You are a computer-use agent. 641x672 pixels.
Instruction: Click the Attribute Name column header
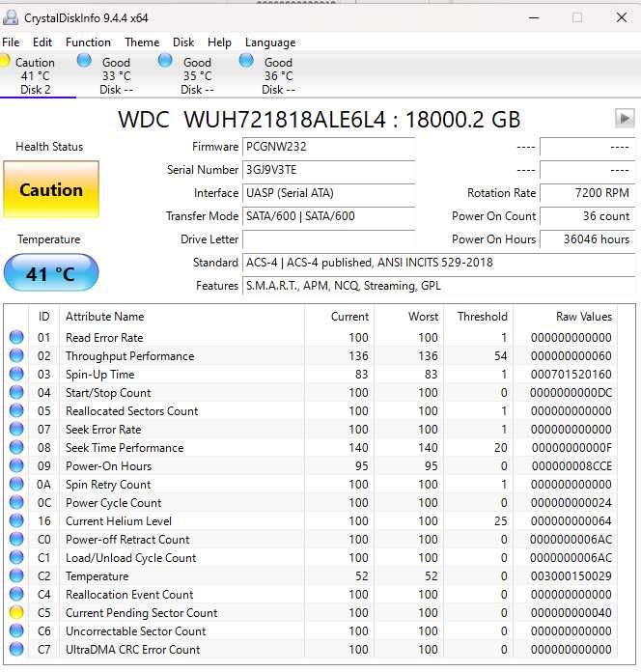point(181,317)
